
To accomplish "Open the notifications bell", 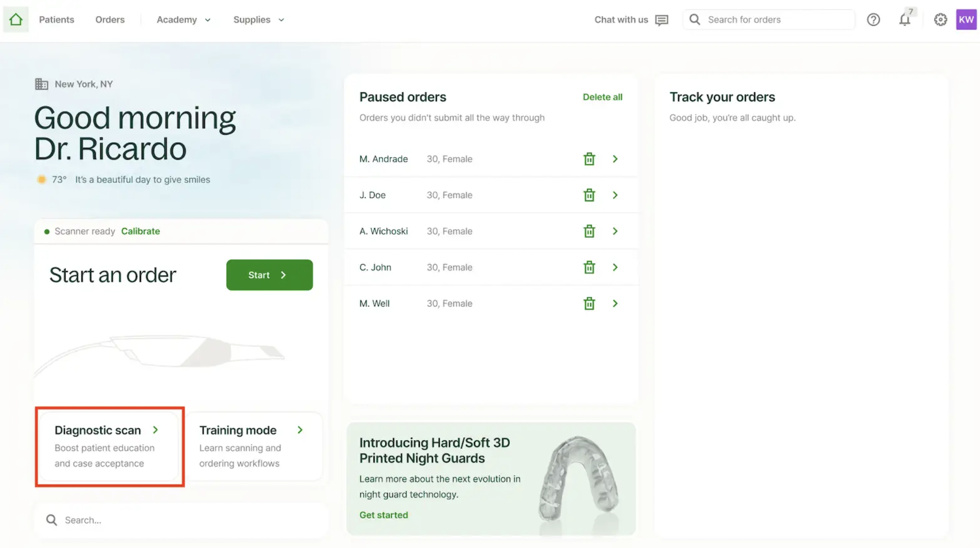I will tap(904, 20).
